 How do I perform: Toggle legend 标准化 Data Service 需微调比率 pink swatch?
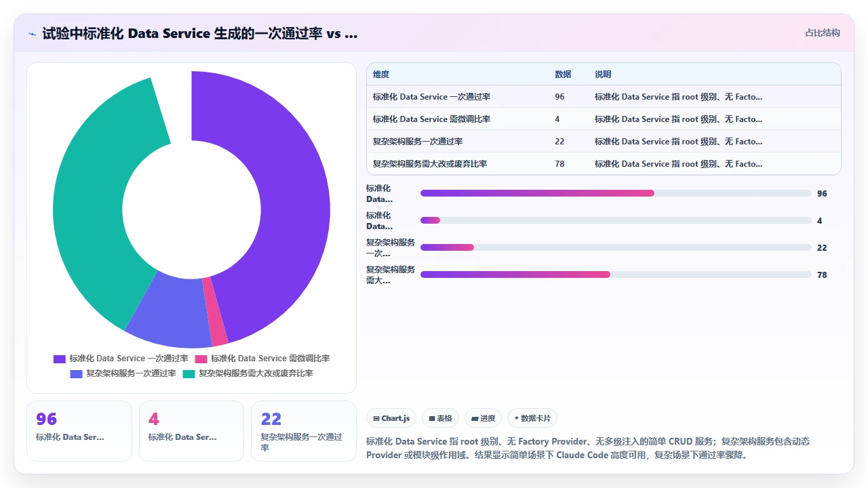click(201, 359)
